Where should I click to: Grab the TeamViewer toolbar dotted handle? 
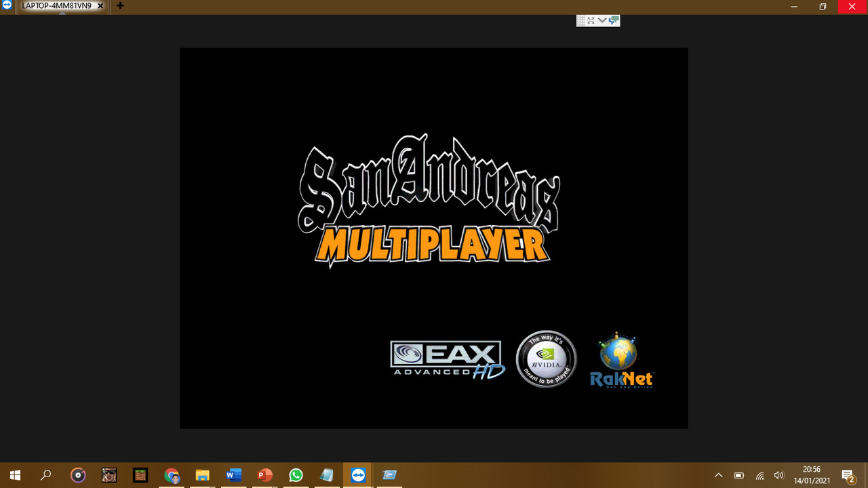581,21
